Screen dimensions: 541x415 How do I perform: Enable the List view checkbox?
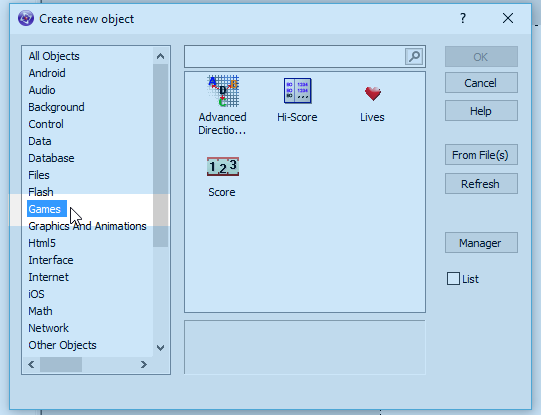click(x=453, y=279)
